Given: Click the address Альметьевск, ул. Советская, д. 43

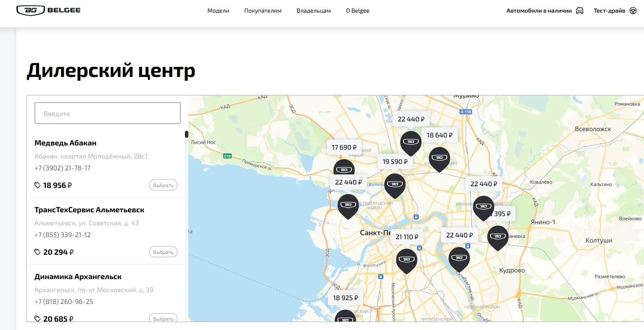Looking at the screenshot, I should 87,223.
